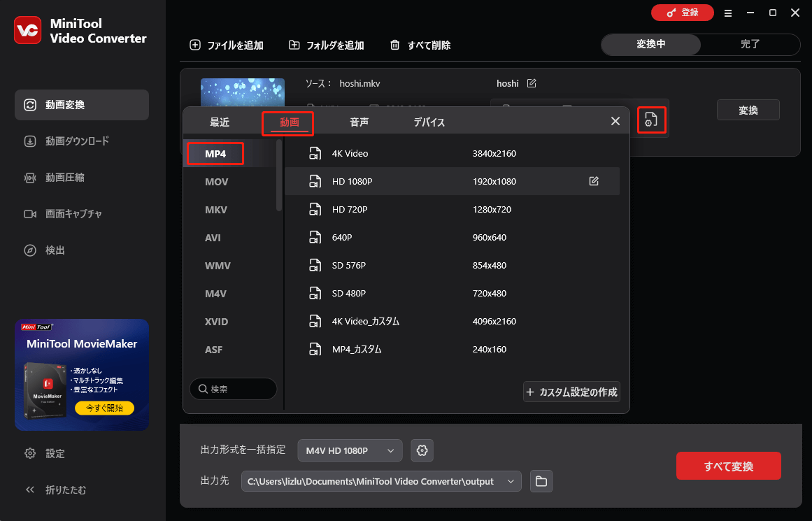Screen dimensions: 812x521
Task: Click the MiniTool Video Converter logo icon
Action: [27, 30]
